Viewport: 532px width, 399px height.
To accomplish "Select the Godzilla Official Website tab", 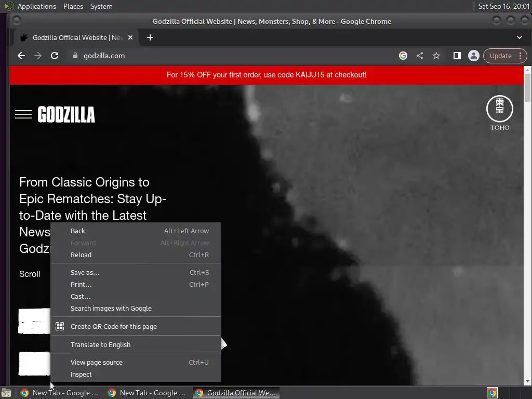I will coord(76,37).
